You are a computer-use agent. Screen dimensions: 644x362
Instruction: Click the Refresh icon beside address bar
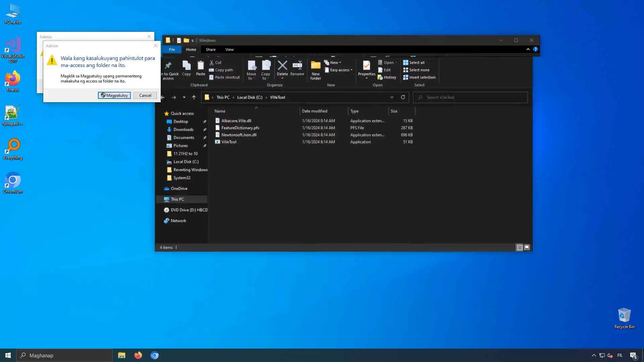click(403, 97)
